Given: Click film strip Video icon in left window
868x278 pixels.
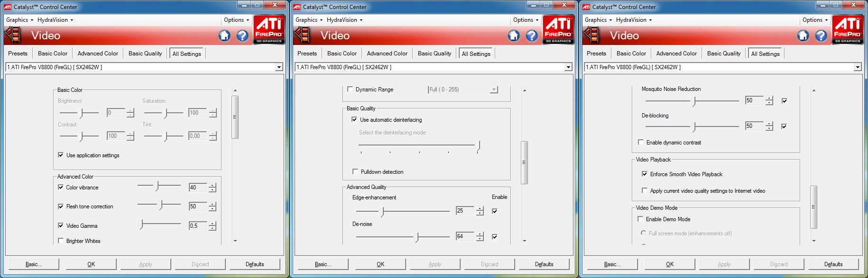Looking at the screenshot, I should [x=13, y=35].
